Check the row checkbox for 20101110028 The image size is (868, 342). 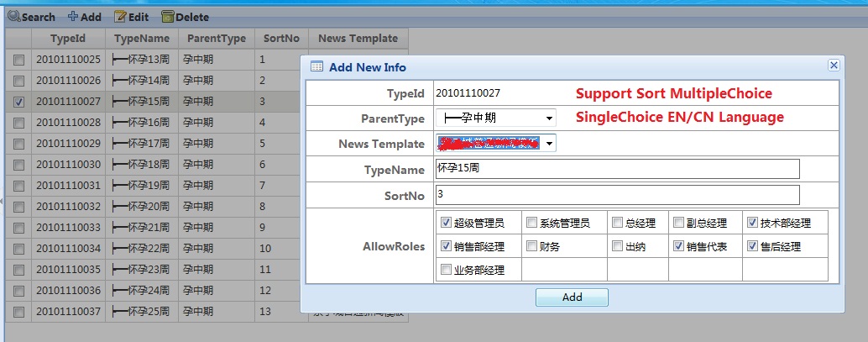coord(18,123)
